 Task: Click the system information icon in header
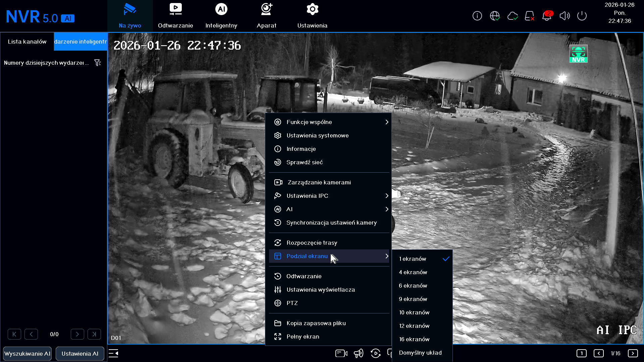[477, 16]
